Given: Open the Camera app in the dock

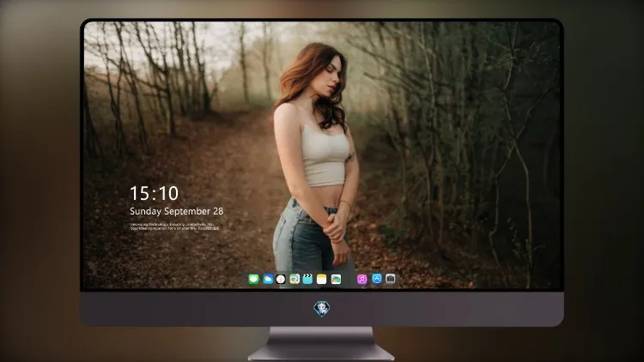Looking at the screenshot, I should pos(390,279).
